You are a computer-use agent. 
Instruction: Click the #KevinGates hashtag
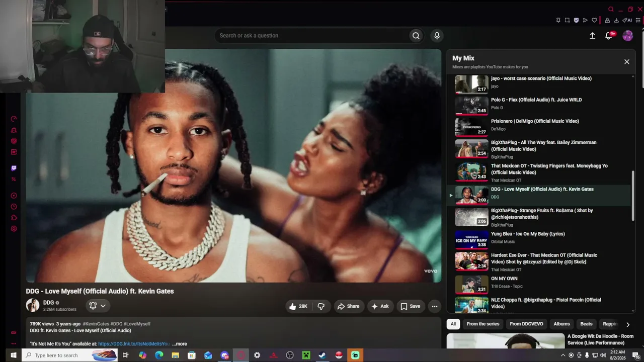click(96, 324)
